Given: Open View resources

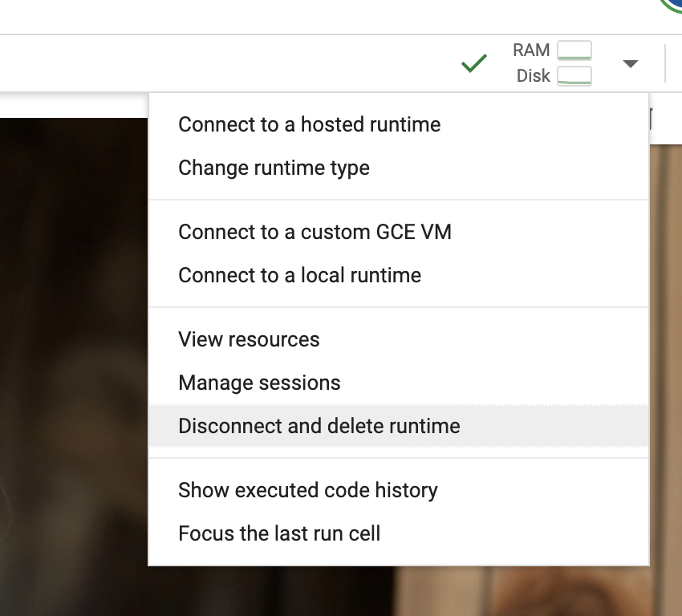Looking at the screenshot, I should (x=399, y=339).
